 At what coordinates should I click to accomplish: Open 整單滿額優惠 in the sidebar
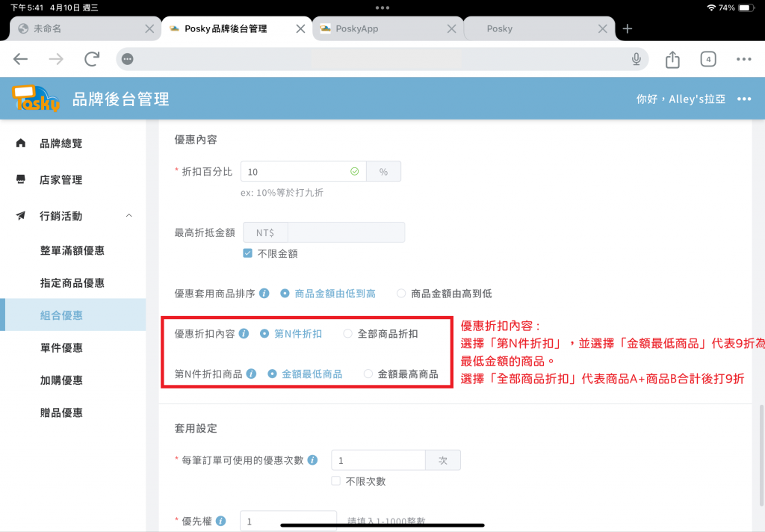pos(72,250)
